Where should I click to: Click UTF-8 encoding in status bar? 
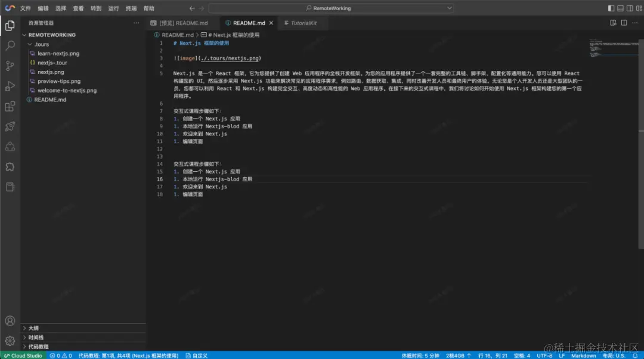[544, 355]
